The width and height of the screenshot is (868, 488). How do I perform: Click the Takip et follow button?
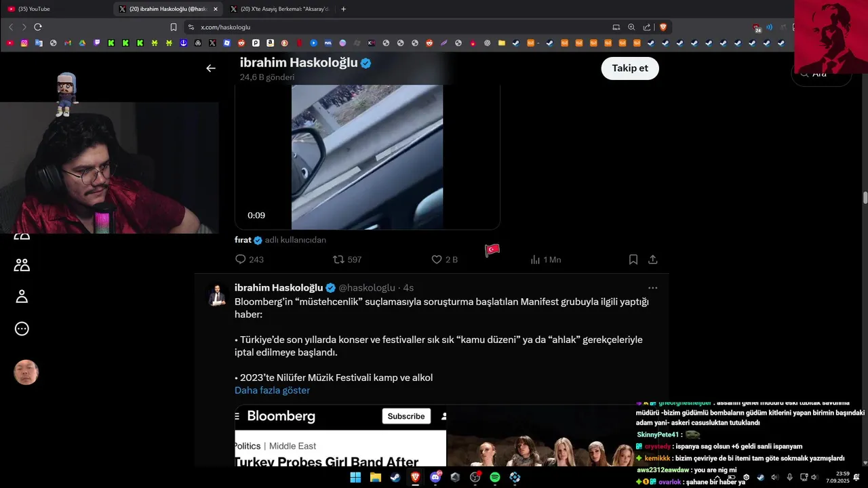coord(630,68)
